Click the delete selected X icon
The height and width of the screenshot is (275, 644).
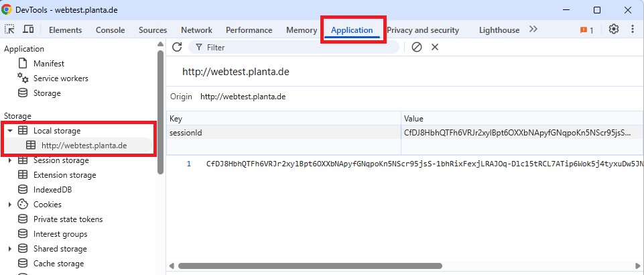[x=435, y=47]
